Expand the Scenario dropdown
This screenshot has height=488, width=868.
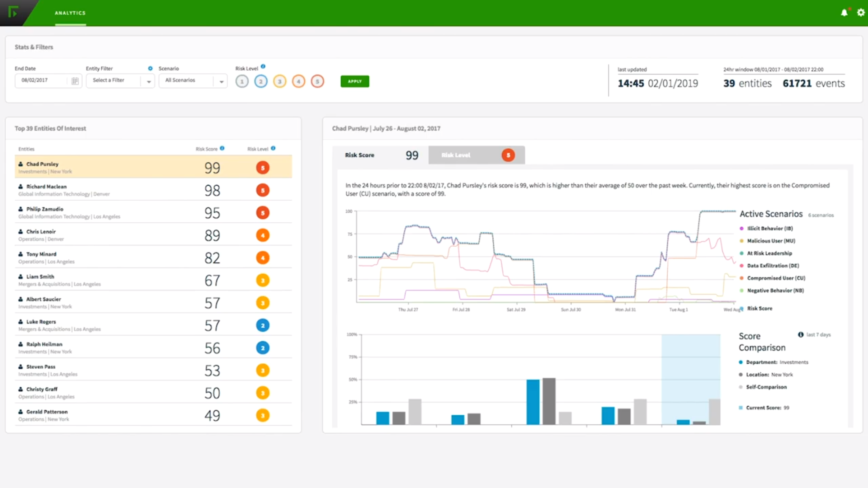click(221, 81)
